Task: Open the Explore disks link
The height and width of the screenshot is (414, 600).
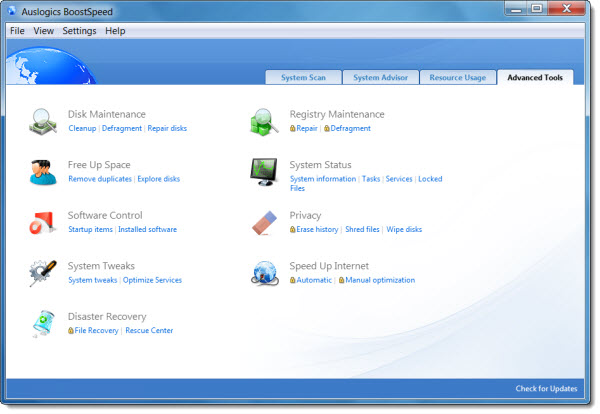Action: (159, 179)
